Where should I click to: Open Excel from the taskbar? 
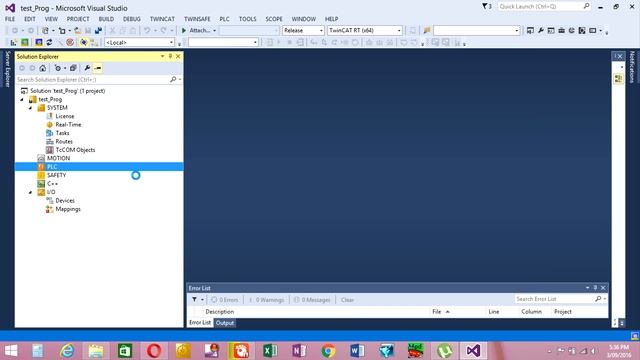tap(270, 351)
